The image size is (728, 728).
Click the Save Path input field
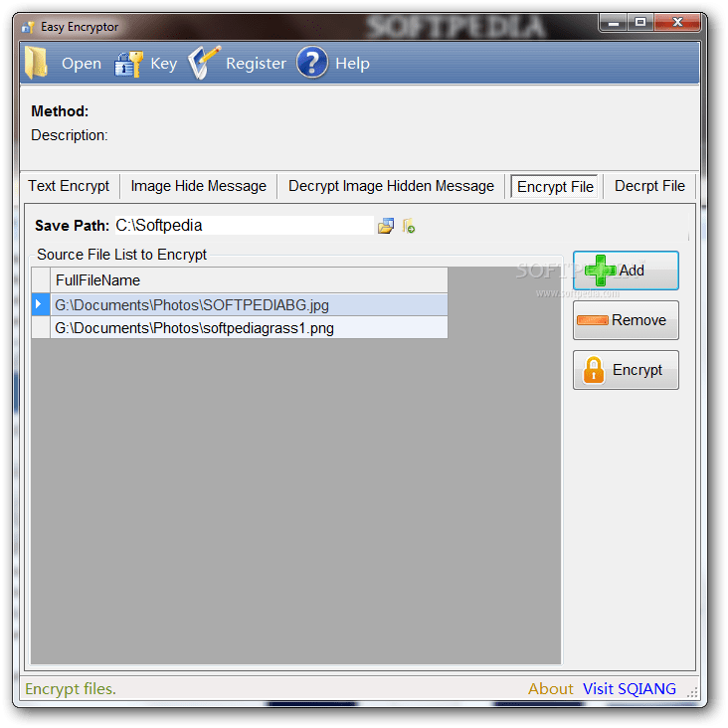coord(244,226)
